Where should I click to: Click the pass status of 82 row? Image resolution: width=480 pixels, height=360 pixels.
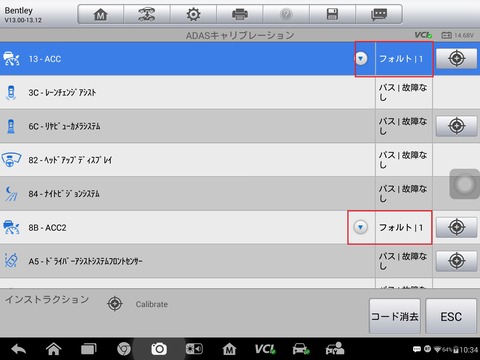pyautogui.click(x=403, y=160)
